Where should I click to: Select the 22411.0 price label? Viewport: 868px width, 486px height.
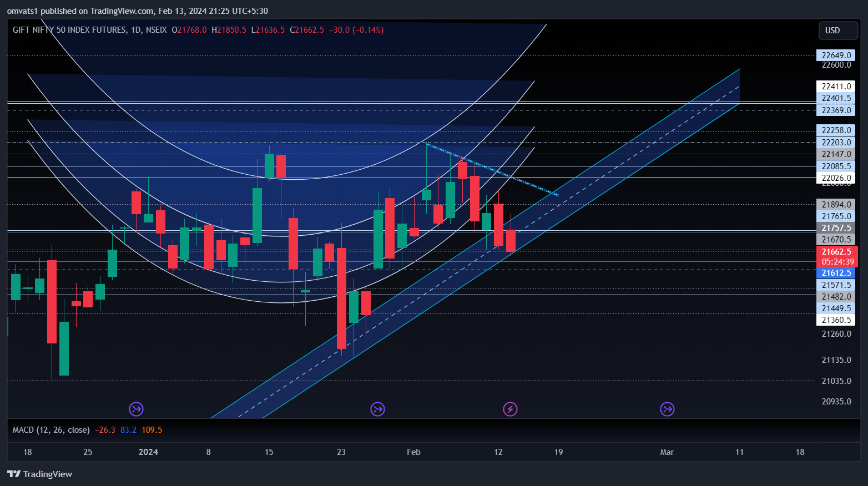pyautogui.click(x=836, y=87)
